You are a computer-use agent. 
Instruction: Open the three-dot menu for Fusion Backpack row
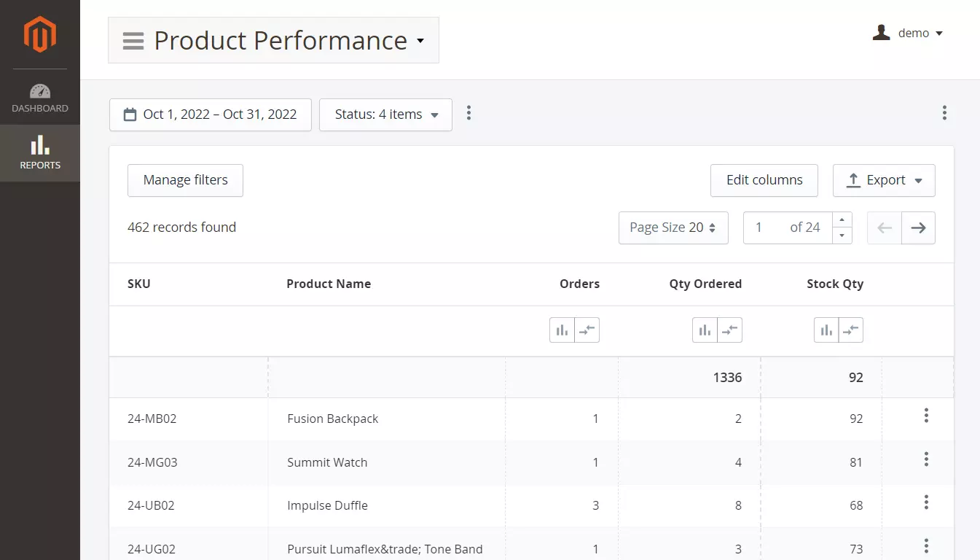click(x=926, y=416)
